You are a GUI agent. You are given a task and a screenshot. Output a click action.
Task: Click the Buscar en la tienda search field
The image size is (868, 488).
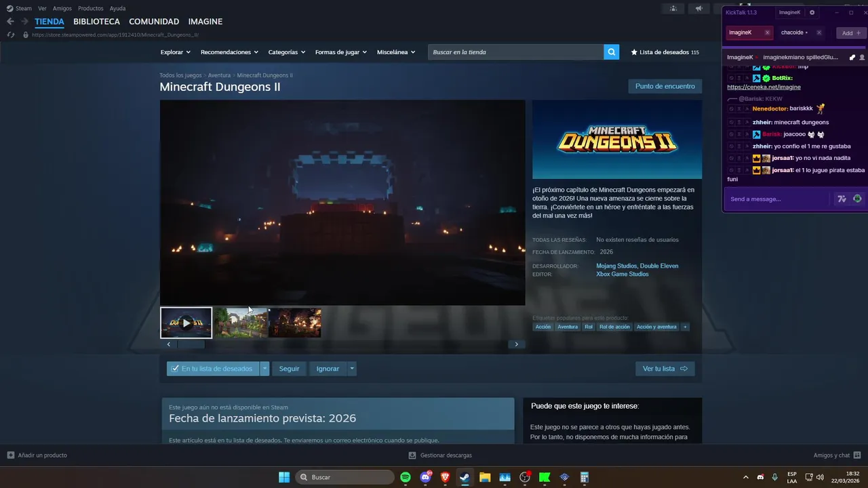516,52
